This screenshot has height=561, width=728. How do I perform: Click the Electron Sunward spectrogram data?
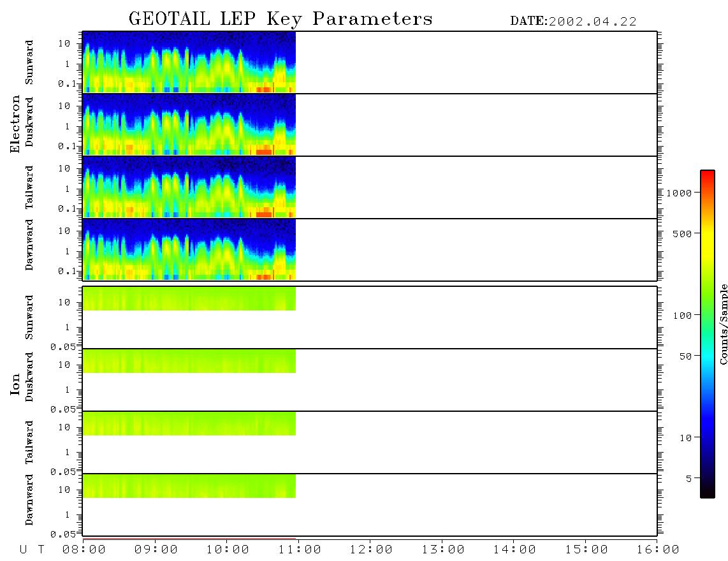189,62
